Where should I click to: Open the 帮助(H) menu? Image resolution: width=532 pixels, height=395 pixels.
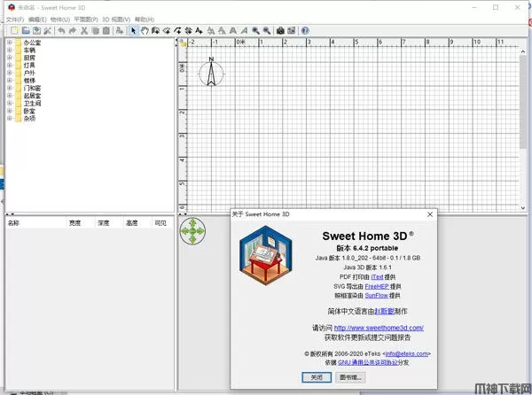coord(144,19)
